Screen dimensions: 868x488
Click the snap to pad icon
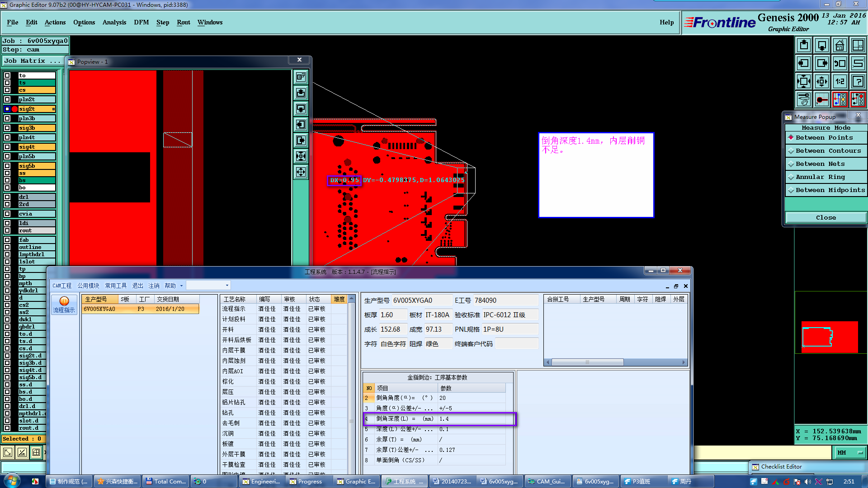[x=822, y=99]
